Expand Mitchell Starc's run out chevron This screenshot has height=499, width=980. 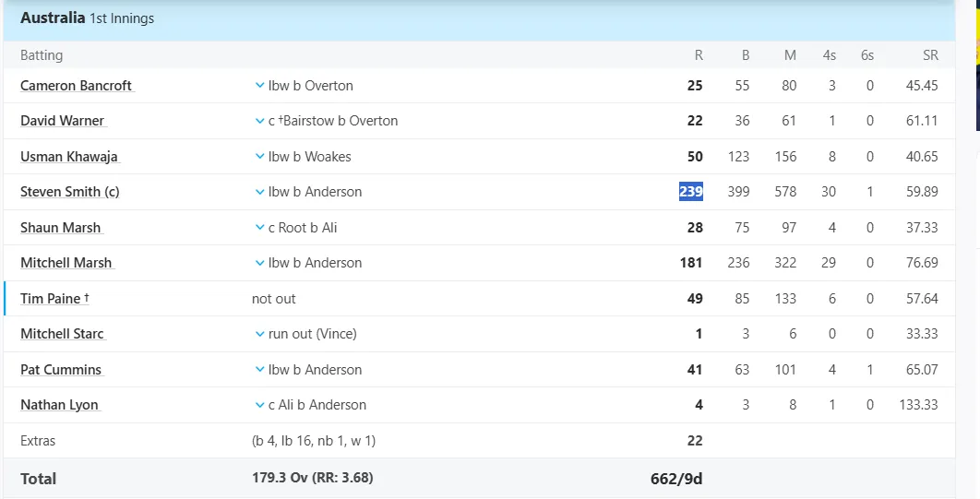pyautogui.click(x=259, y=334)
